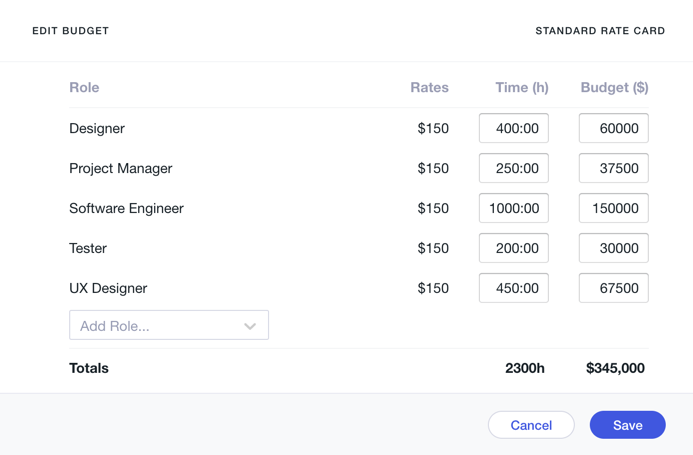Screen dimensions: 693x455
Task: Click the Add Role chevron arrow
Action: coord(250,326)
